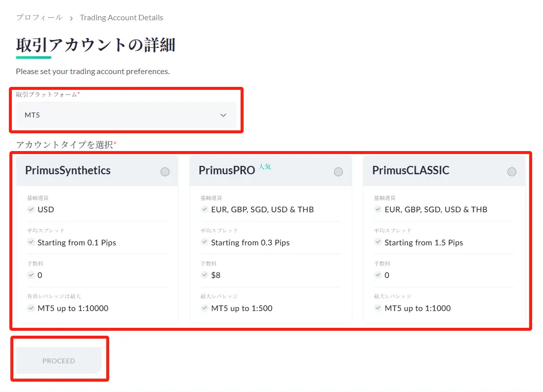Click checkmark beside Starting from 0.3 Pips

(x=205, y=242)
